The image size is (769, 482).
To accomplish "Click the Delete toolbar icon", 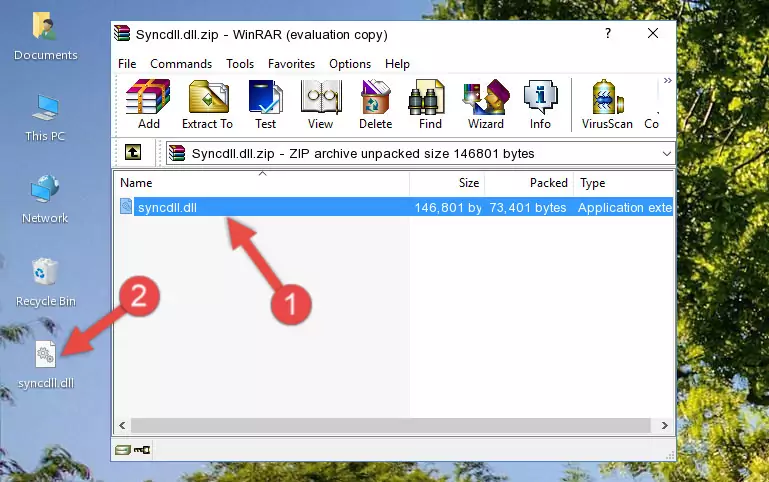I will 376,104.
